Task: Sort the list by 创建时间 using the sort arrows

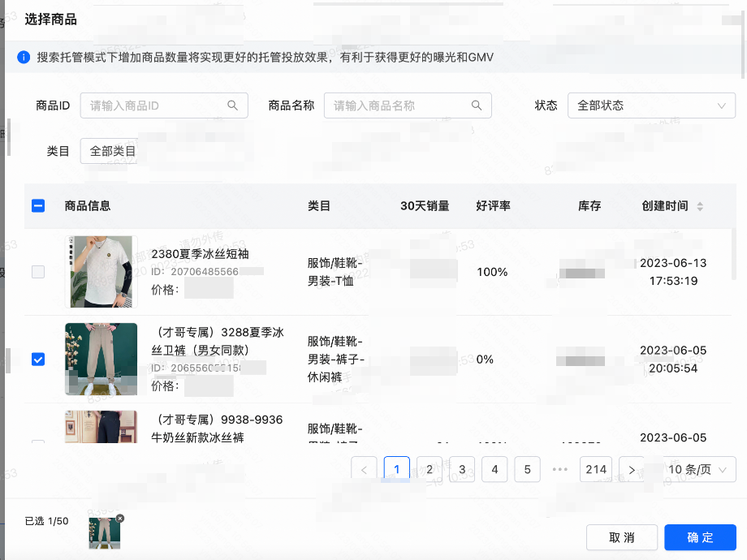Action: point(700,206)
